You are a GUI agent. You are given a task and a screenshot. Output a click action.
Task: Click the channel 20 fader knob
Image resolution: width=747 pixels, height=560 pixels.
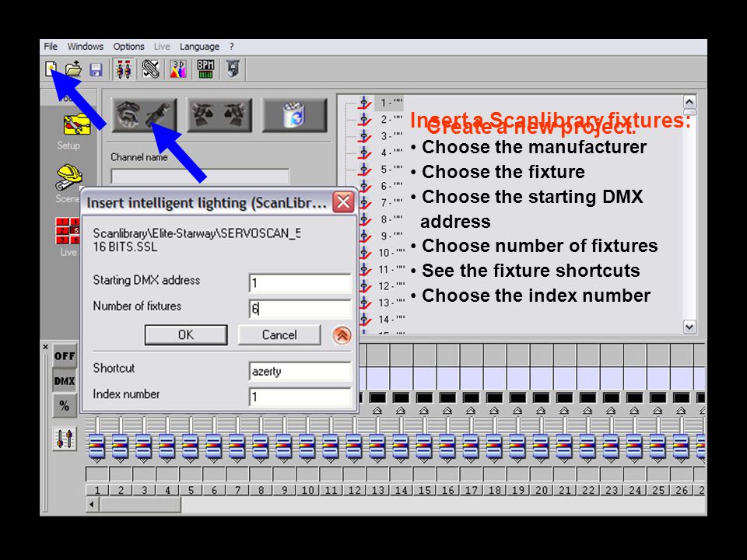(542, 446)
